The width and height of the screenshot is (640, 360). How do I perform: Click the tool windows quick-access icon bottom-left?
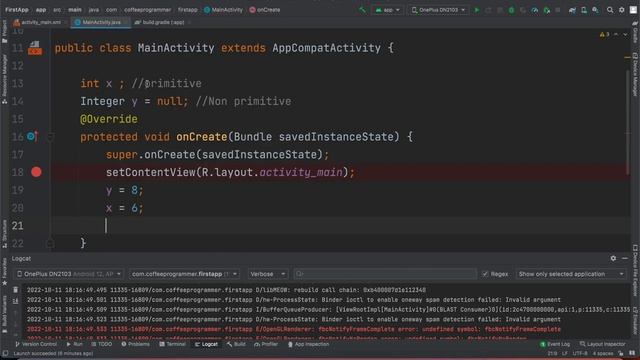pos(5,353)
